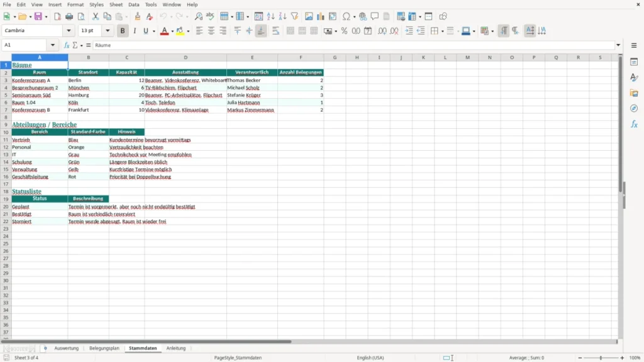Image resolution: width=644 pixels, height=362 pixels.
Task: Adjust the zoom slider in status bar
Action: pyautogui.click(x=601, y=358)
